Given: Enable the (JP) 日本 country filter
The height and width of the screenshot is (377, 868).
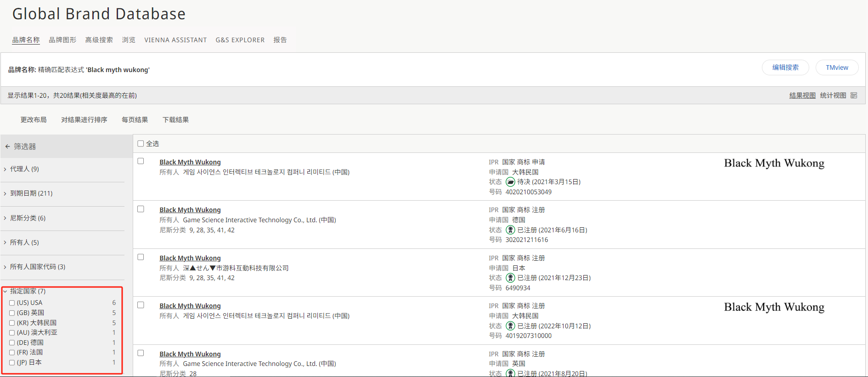Looking at the screenshot, I should click(12, 363).
